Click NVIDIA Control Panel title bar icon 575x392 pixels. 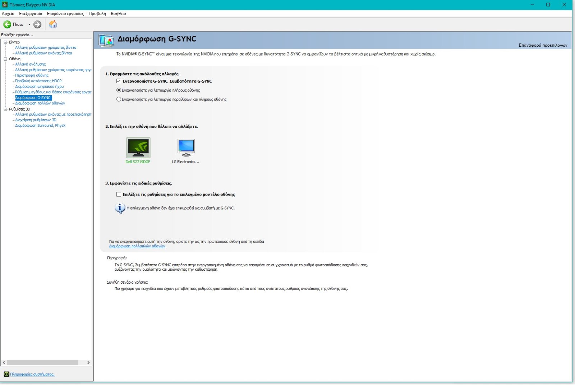(x=5, y=5)
